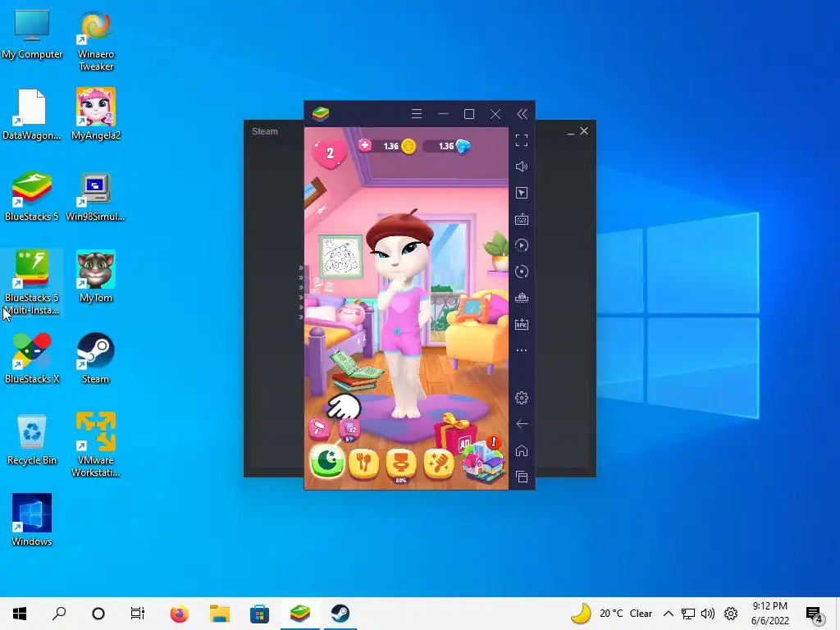Select the My Computer desktop icon
The width and height of the screenshot is (840, 630).
coord(32,34)
